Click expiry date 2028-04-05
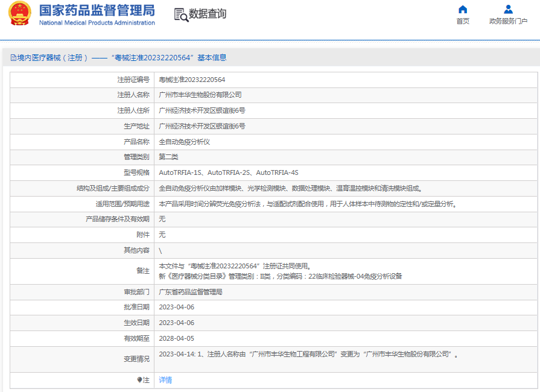The image size is (540, 392). pos(176,338)
